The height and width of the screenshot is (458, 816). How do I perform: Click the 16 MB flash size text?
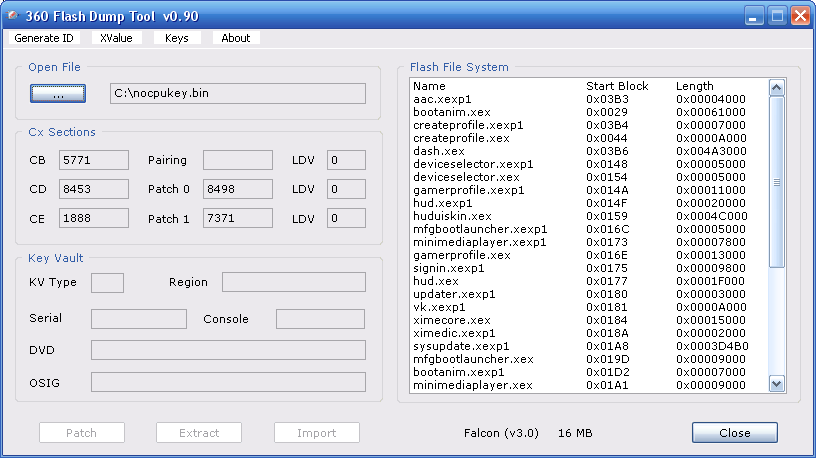point(575,433)
